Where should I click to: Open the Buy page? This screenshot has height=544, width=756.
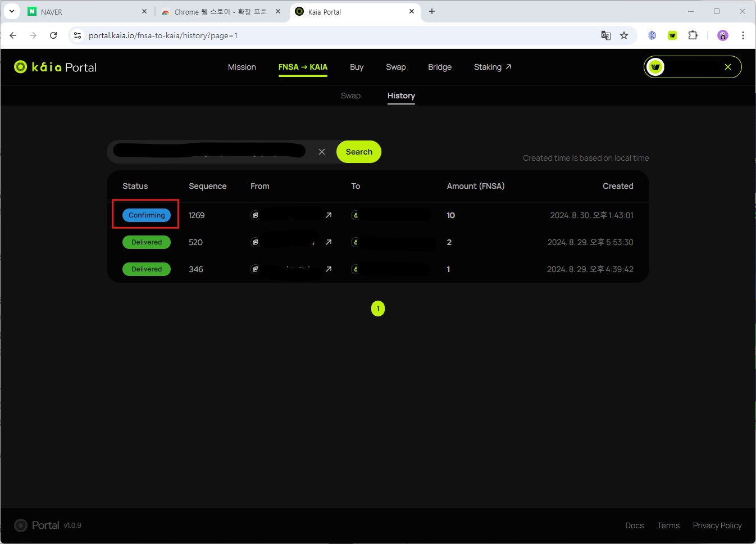(357, 67)
